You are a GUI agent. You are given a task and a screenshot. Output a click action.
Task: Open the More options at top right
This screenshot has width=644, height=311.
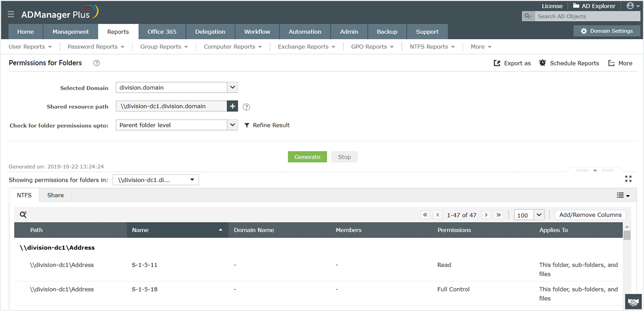point(620,63)
